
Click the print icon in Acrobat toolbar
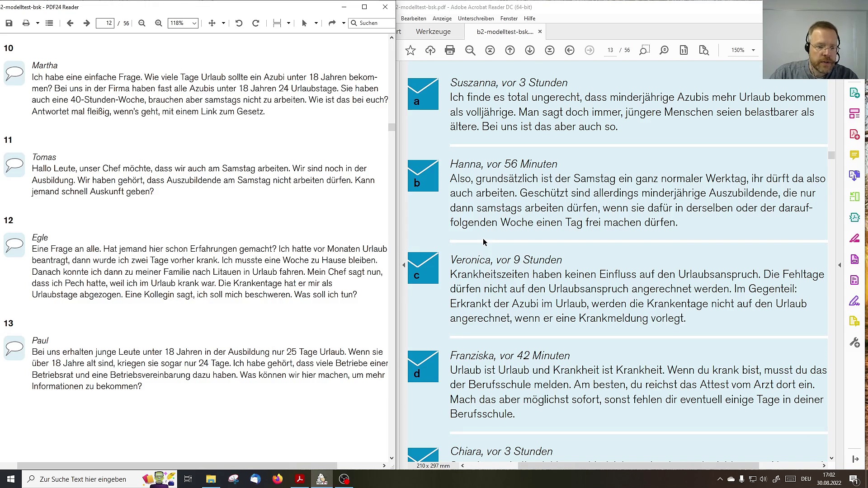coord(450,50)
